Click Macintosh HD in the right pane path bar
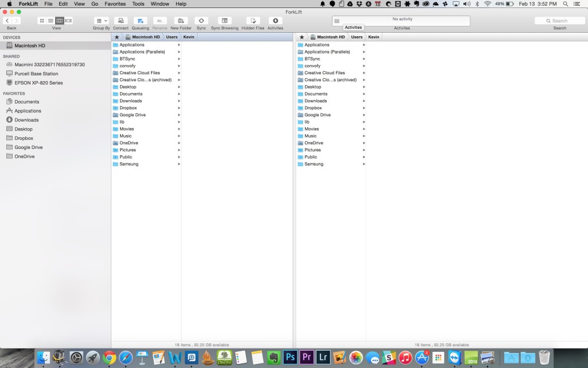Viewport: 588px width, 368px height. pyautogui.click(x=331, y=37)
